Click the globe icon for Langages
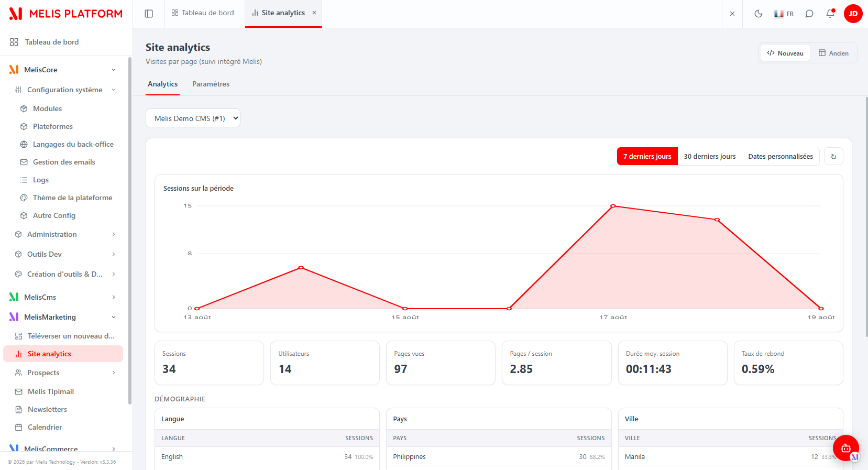 (24, 144)
